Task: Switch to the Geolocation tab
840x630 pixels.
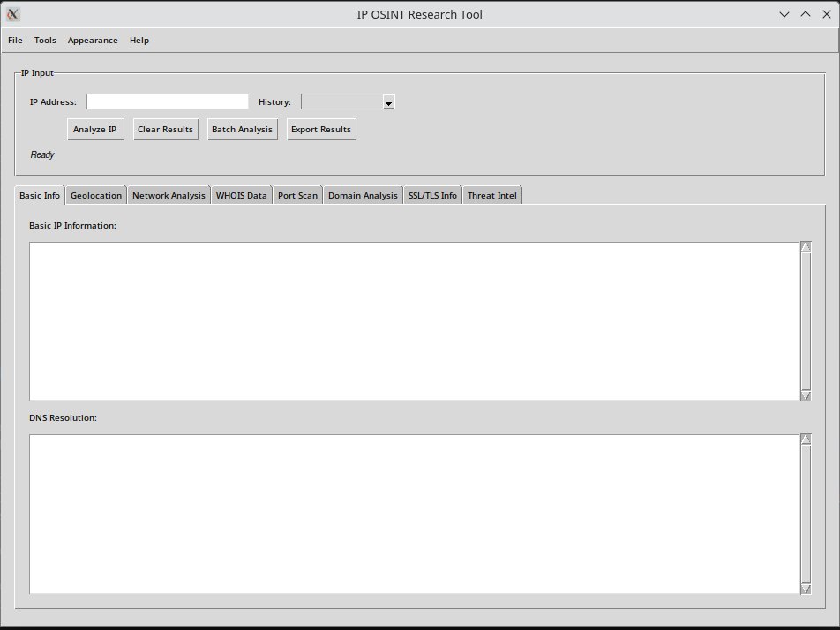Action: tap(96, 195)
